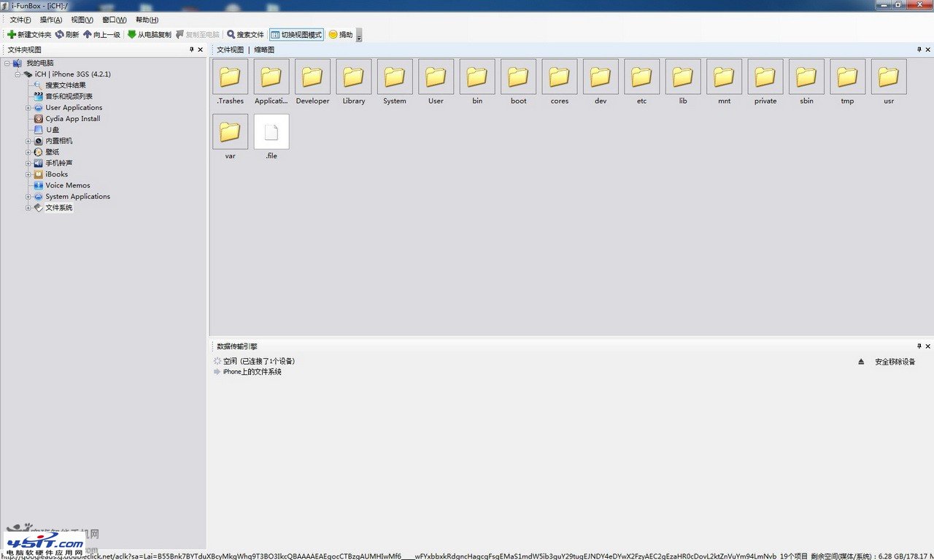Select the U盘 tree item
Viewport: 934px width, 560px height.
(53, 130)
